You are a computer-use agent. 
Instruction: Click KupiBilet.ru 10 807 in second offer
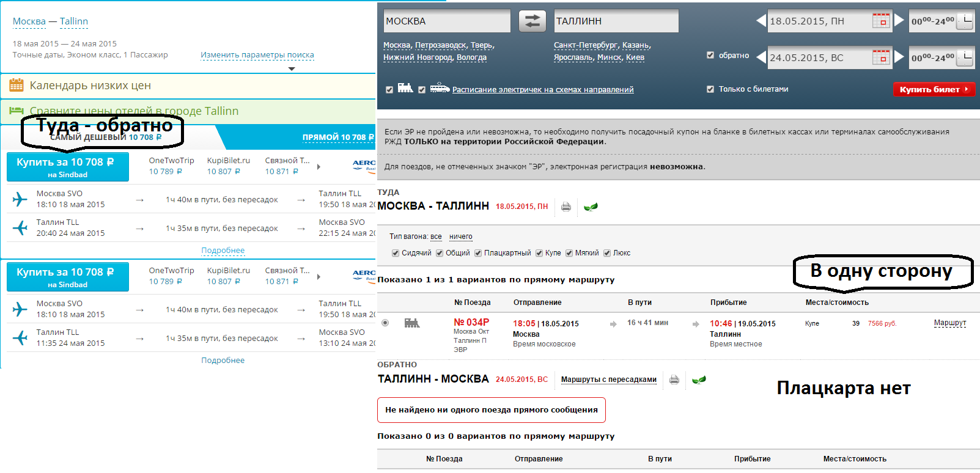tap(228, 276)
